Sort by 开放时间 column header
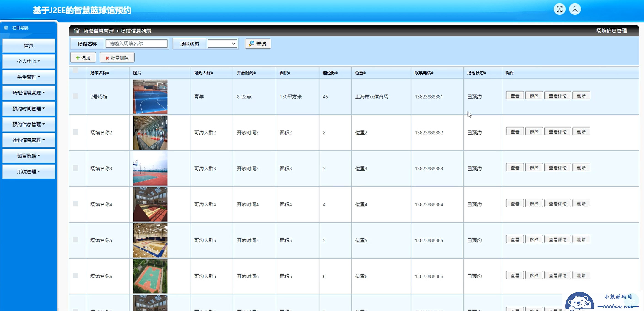 tap(246, 73)
